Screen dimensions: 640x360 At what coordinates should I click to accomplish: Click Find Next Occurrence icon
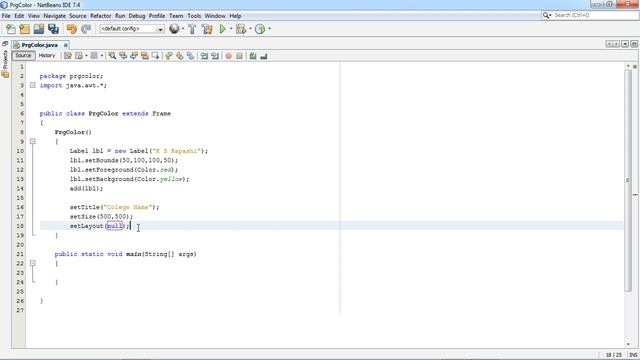(134, 56)
